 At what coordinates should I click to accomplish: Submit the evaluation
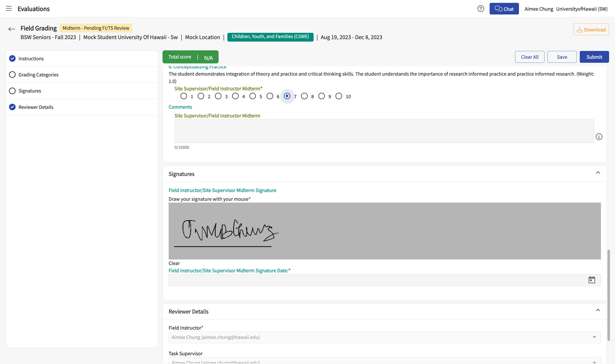[594, 57]
